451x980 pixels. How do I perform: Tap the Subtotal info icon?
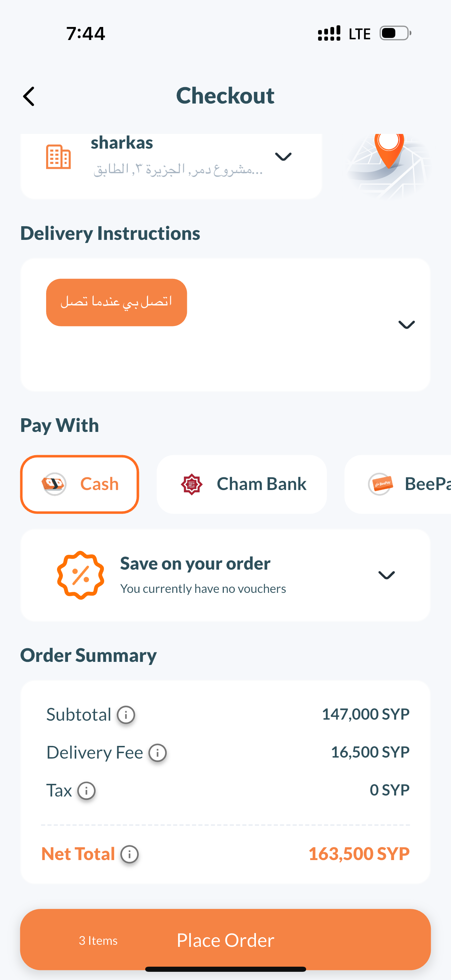[x=126, y=715]
